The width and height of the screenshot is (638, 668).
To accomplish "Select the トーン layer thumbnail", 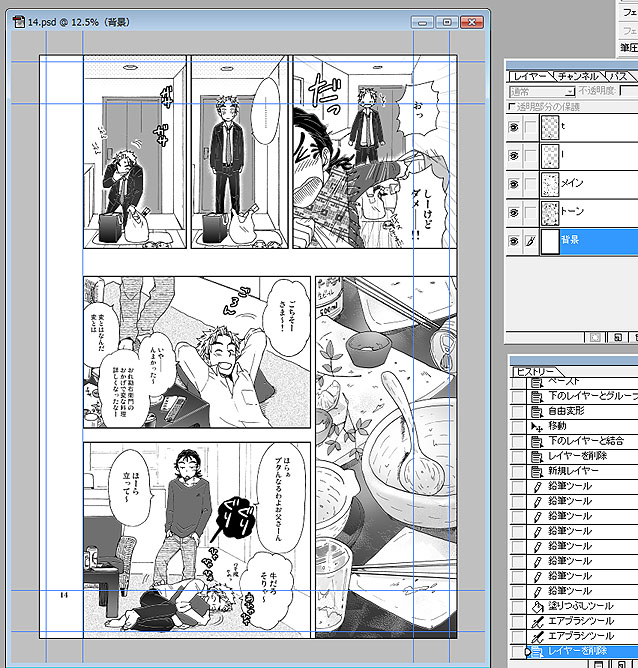I will 550,212.
